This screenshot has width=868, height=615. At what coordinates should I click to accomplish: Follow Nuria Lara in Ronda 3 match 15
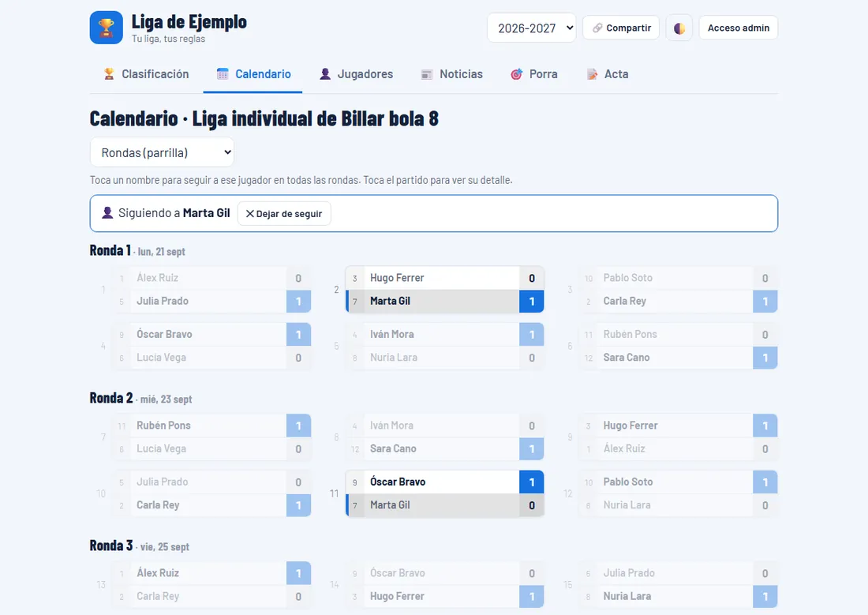tap(627, 596)
